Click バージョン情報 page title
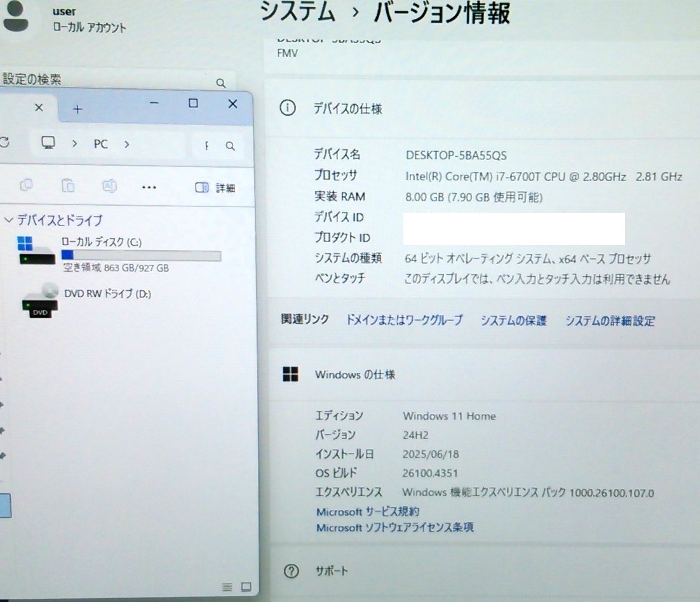Viewport: 700px width, 602px height. pyautogui.click(x=442, y=12)
